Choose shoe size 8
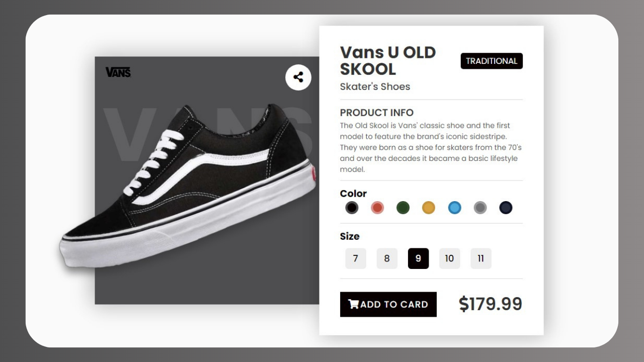Screen dimensions: 644x362 (x=387, y=258)
